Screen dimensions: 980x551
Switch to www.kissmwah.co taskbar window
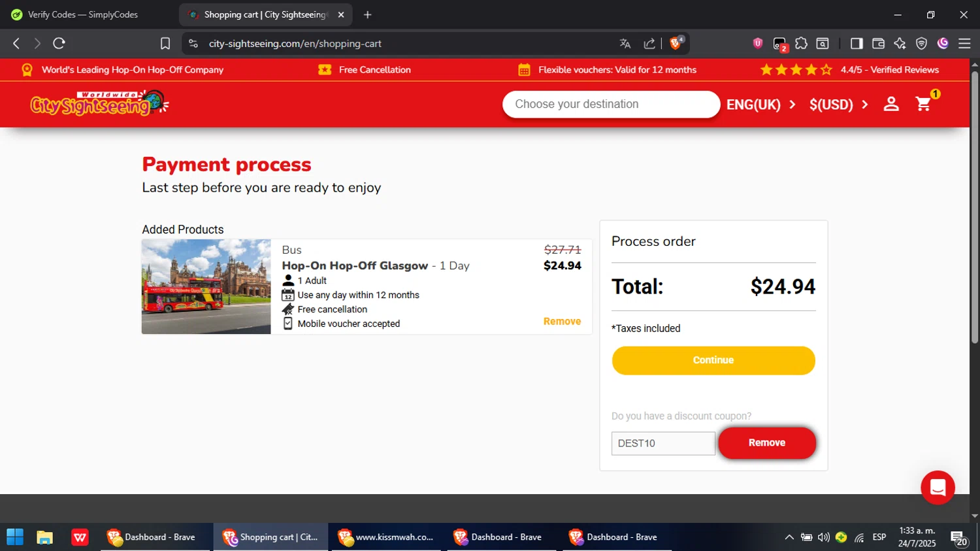pos(387,537)
